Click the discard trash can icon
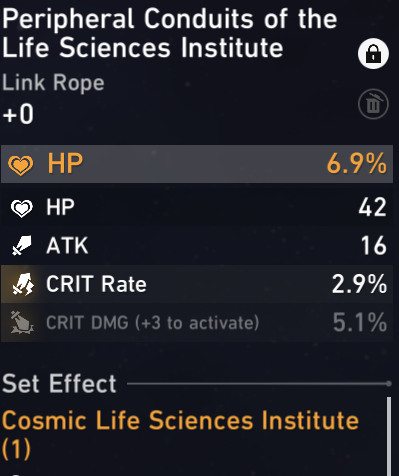The image size is (399, 476). (373, 104)
